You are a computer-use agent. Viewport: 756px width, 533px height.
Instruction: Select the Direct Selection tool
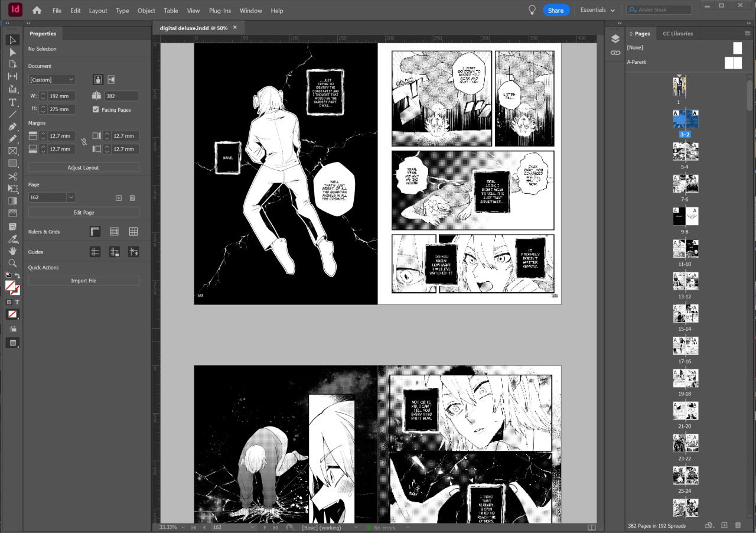[13, 53]
